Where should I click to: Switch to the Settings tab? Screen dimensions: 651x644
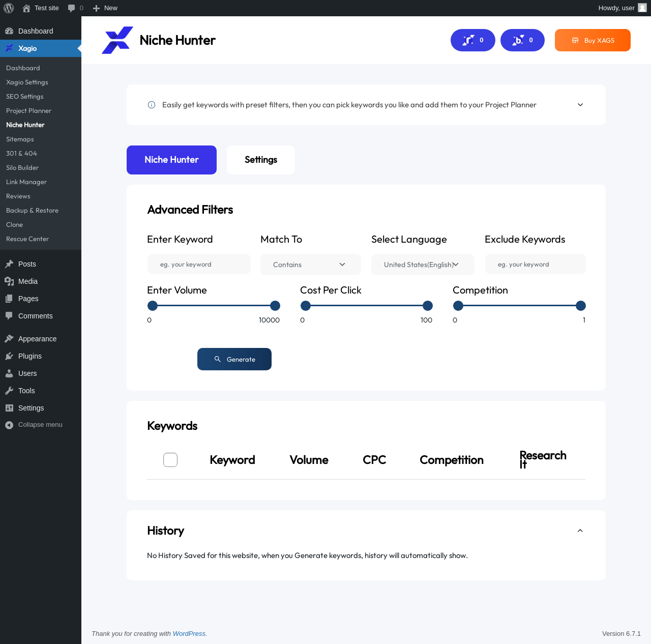[261, 160]
